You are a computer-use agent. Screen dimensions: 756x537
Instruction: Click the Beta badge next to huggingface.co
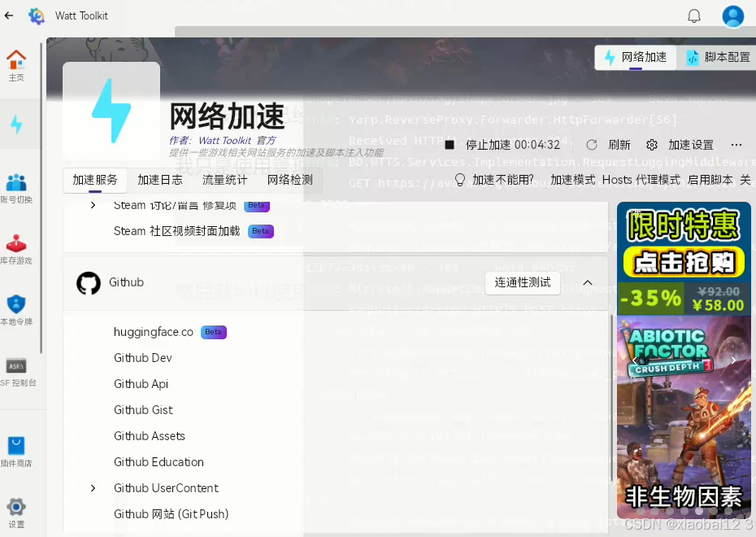(x=213, y=332)
